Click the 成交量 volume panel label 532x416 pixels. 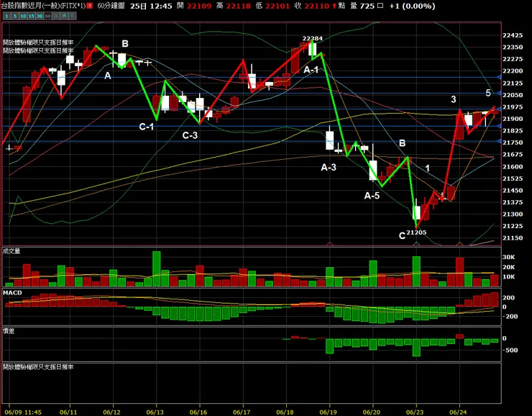click(12, 251)
